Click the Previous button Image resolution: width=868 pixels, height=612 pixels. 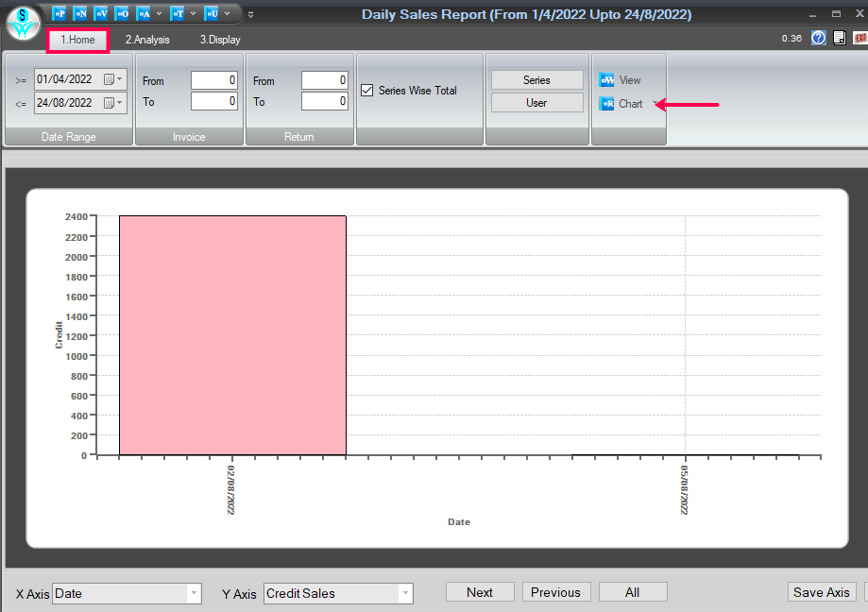pyautogui.click(x=555, y=592)
